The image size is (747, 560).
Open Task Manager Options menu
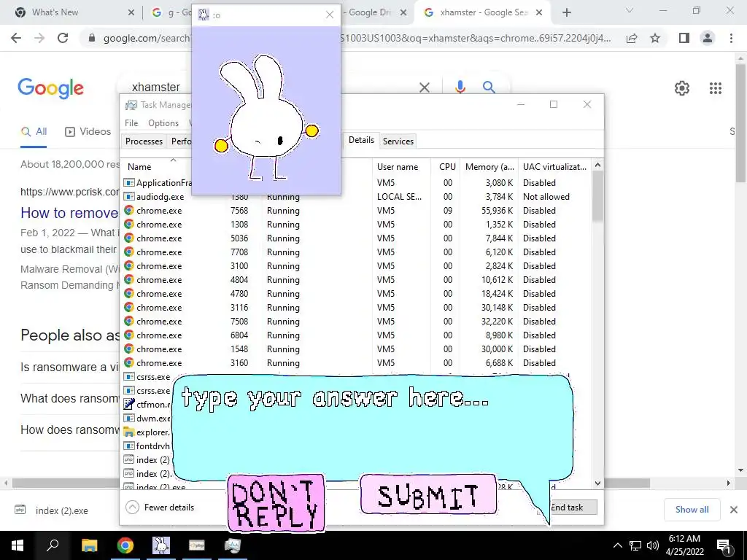tap(163, 122)
